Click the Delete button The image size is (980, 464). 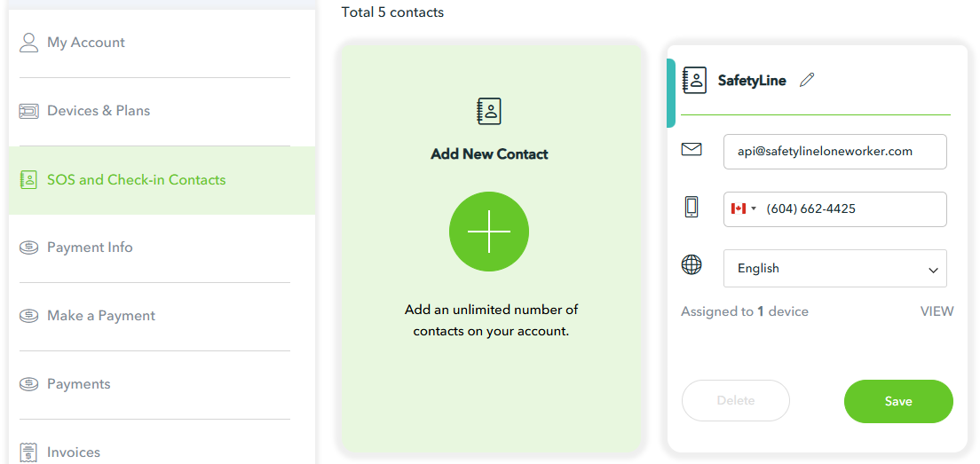[x=735, y=400]
